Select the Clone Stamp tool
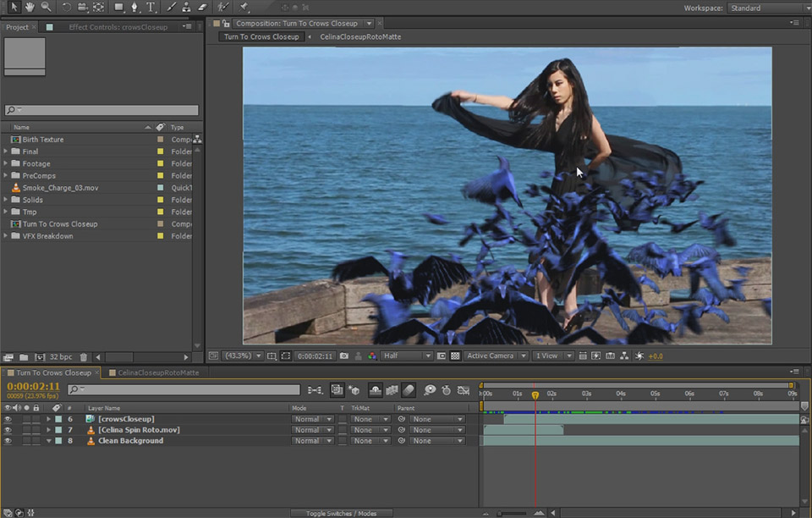Viewport: 812px width, 518px height. (186, 7)
